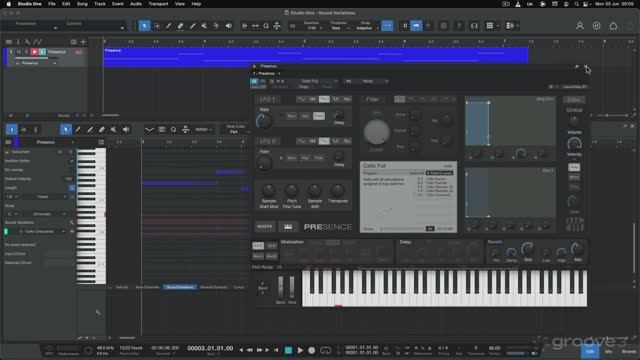Click the Record button in transport
This screenshot has height=360, width=640.
(311, 350)
